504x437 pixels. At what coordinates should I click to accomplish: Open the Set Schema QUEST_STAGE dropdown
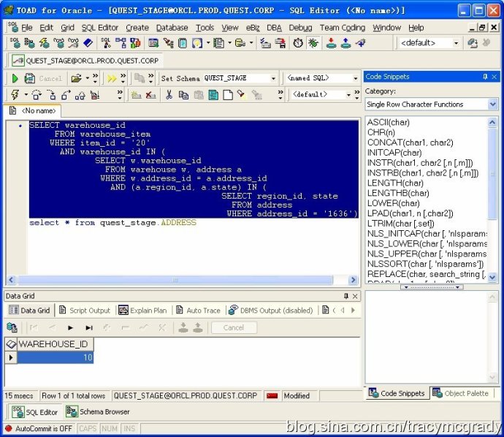[273, 78]
